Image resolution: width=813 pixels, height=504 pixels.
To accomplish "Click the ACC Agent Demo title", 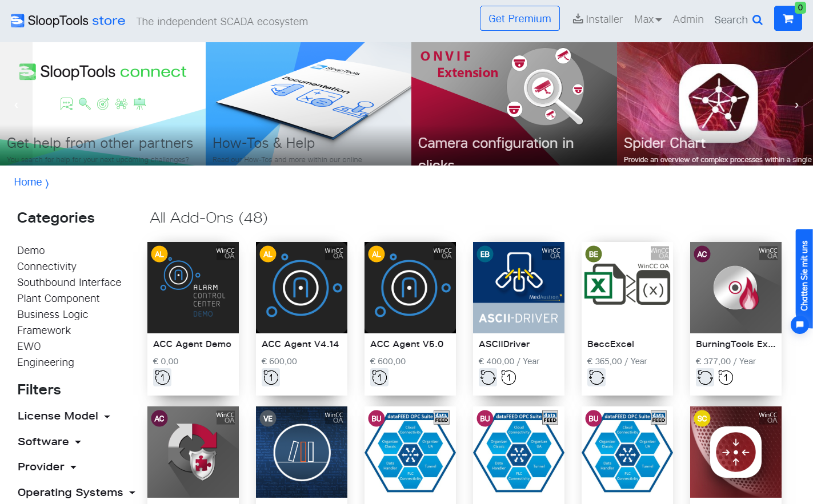I will pyautogui.click(x=192, y=344).
